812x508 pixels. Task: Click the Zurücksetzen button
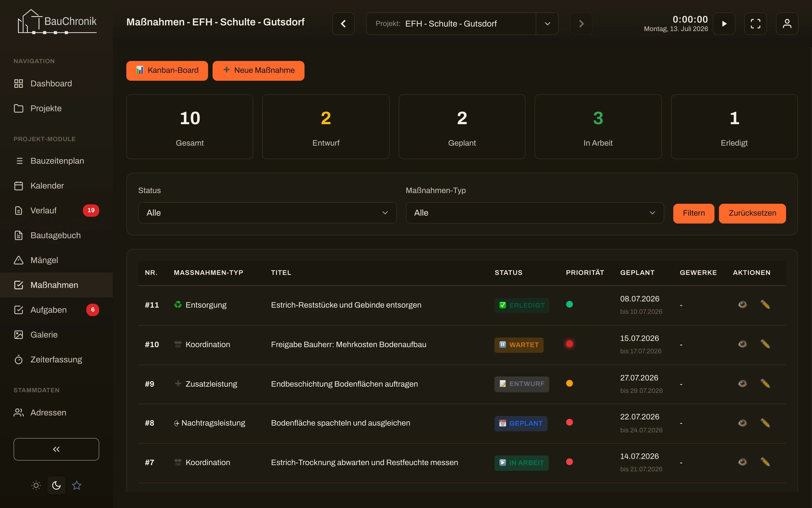point(752,213)
